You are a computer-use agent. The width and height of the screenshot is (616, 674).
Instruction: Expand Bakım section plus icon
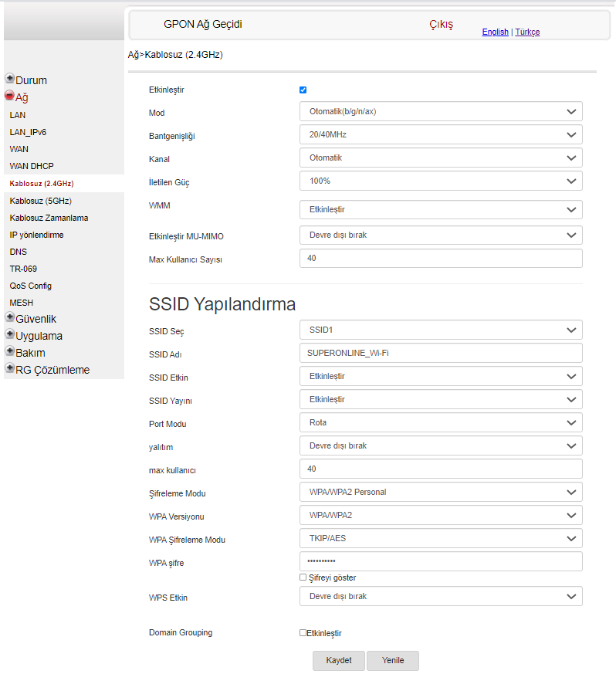click(x=10, y=351)
